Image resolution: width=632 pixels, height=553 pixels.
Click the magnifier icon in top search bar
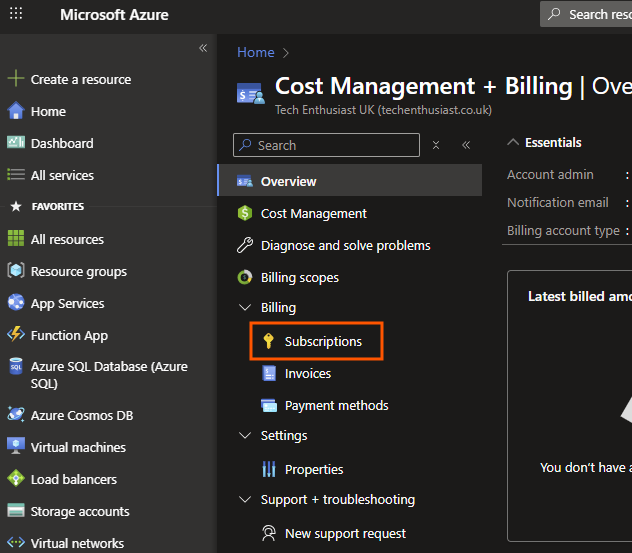[x=554, y=14]
